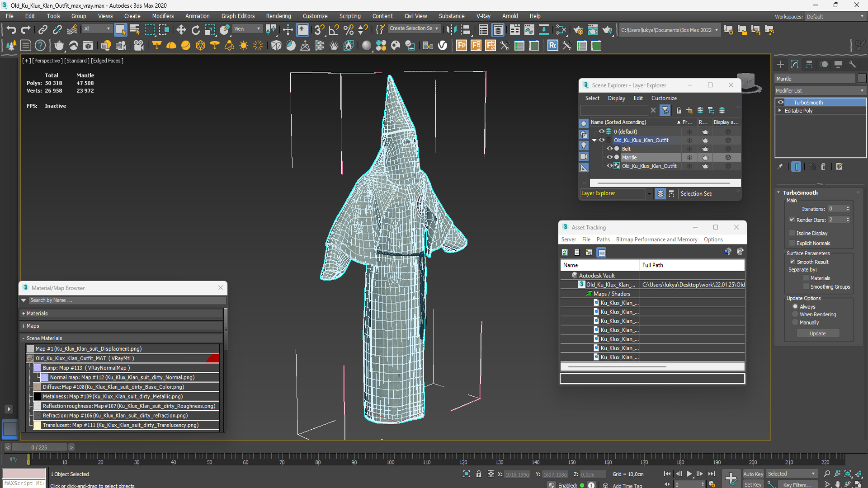Click the 0 / 225 time slider
This screenshot has width=868, height=488.
point(39,447)
